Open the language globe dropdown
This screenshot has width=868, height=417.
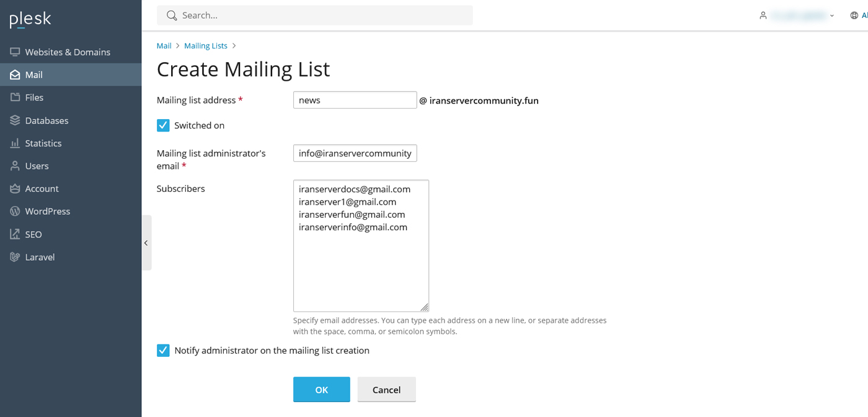(854, 15)
